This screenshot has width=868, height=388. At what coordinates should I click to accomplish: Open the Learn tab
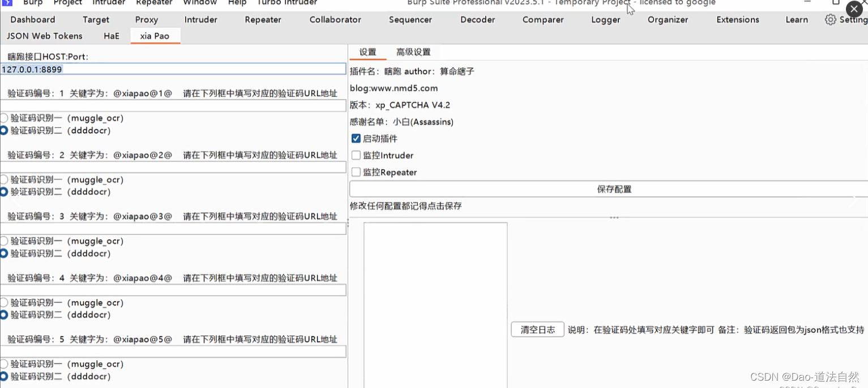tap(797, 20)
